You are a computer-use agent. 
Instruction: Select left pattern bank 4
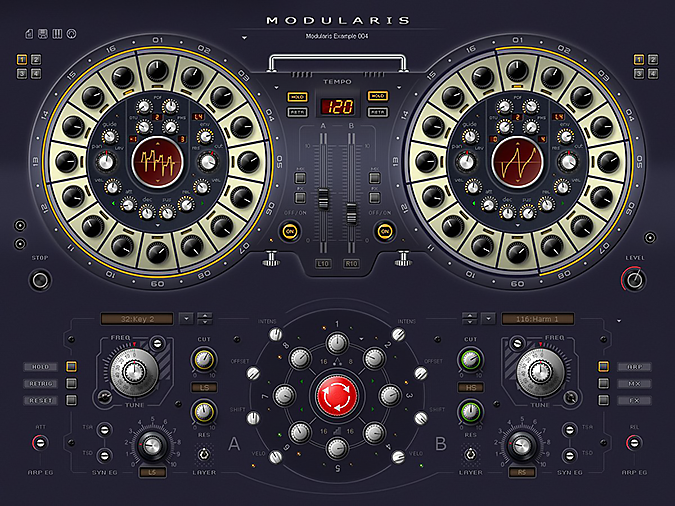(36, 74)
